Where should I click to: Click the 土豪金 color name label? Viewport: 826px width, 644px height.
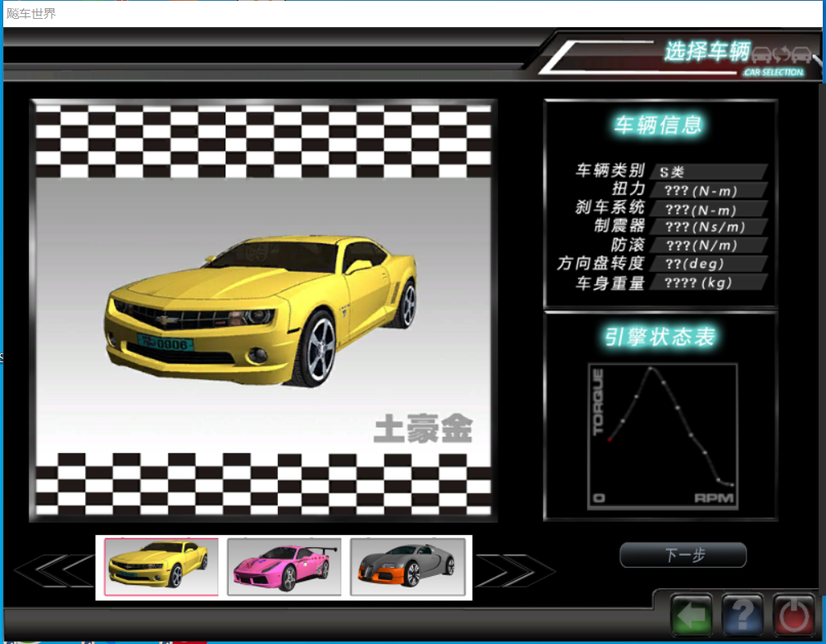click(x=423, y=429)
